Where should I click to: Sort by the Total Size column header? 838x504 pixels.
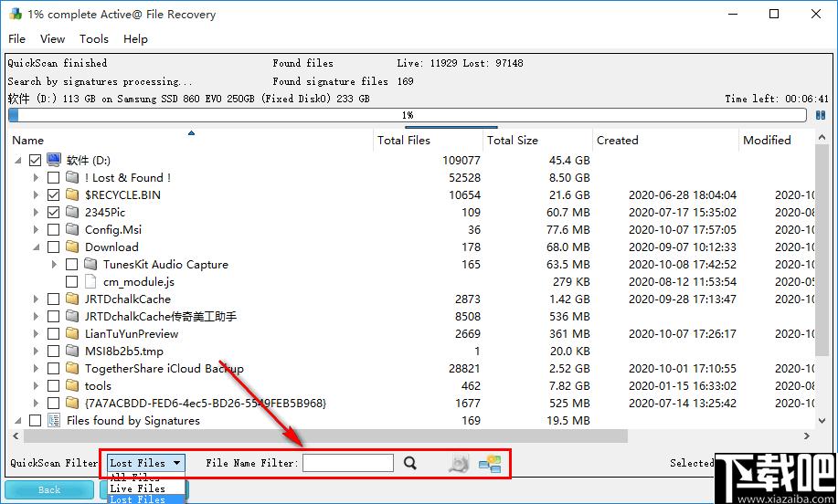[537, 140]
